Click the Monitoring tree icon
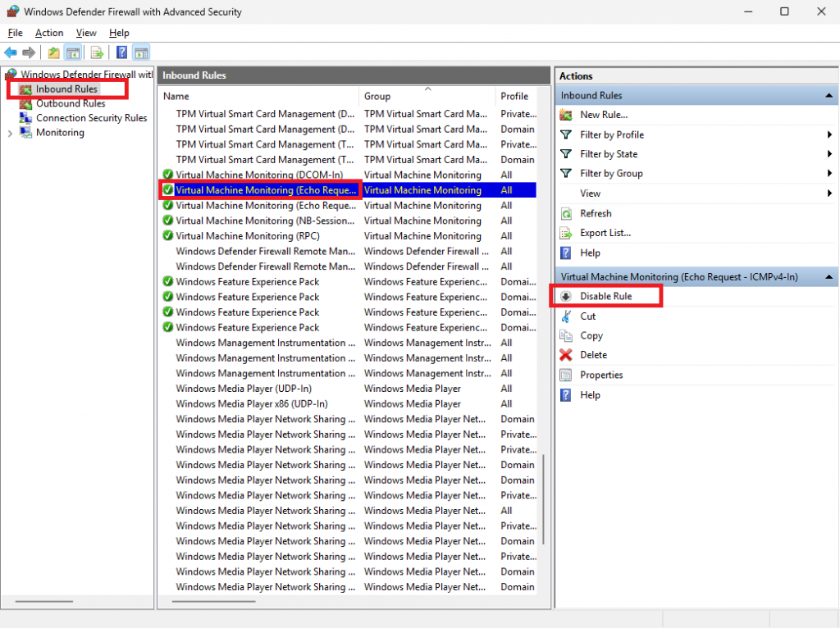840x628 pixels. [25, 132]
